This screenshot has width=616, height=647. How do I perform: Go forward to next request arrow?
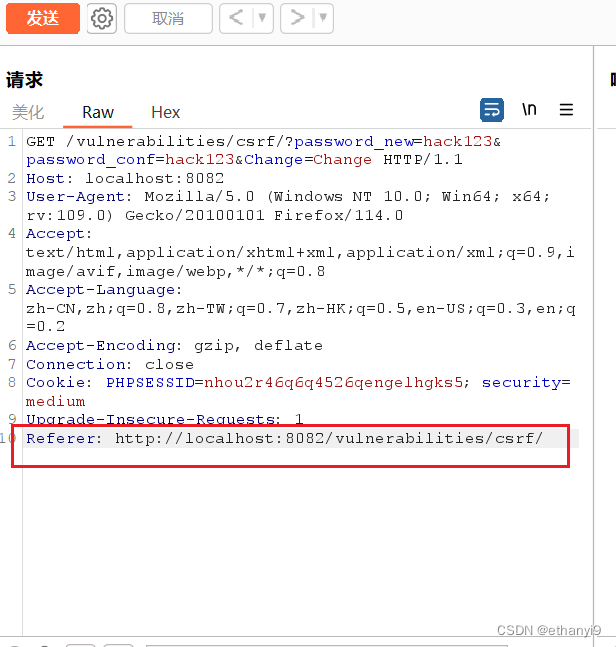click(x=297, y=18)
